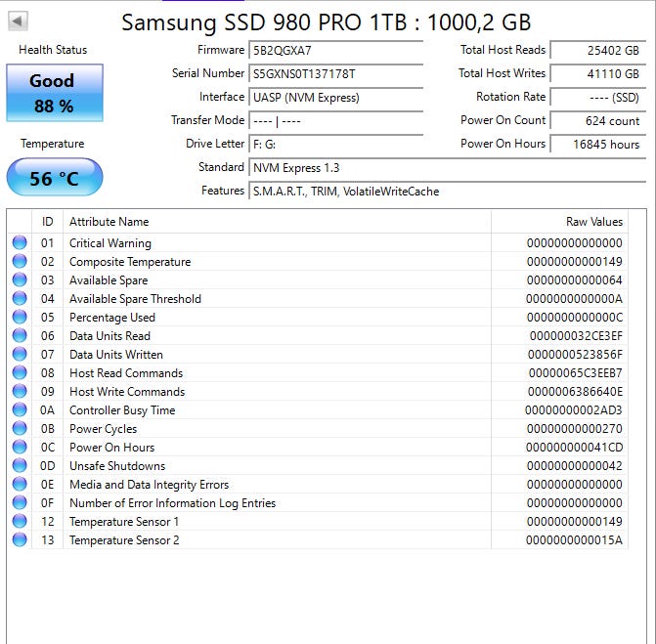This screenshot has width=656, height=644.
Task: Click the status orb for Critical Warning
Action: coord(20,242)
